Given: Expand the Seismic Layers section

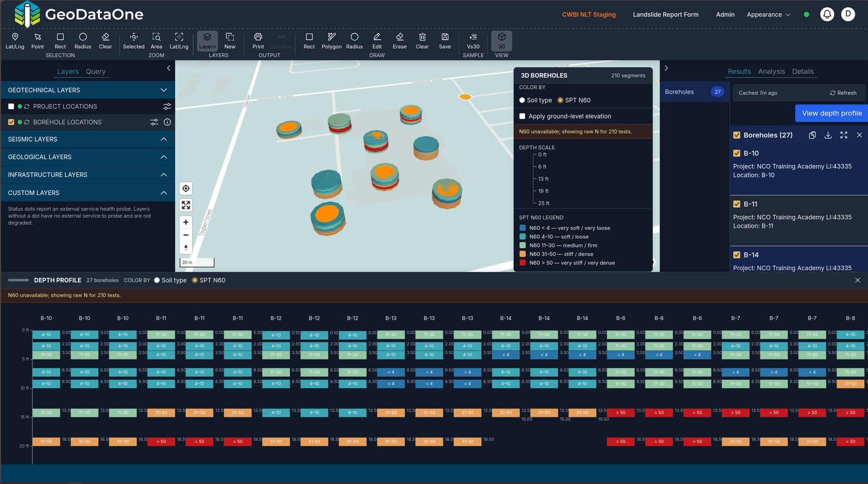Looking at the screenshot, I should [87, 139].
